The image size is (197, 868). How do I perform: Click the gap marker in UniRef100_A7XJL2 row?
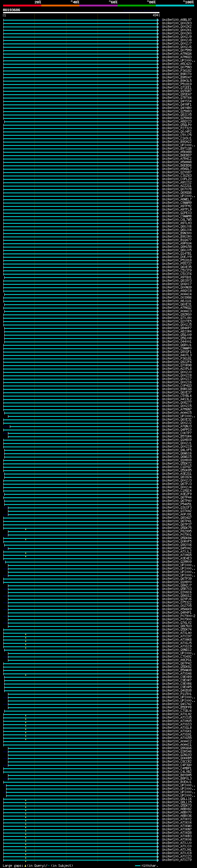(26, 553)
